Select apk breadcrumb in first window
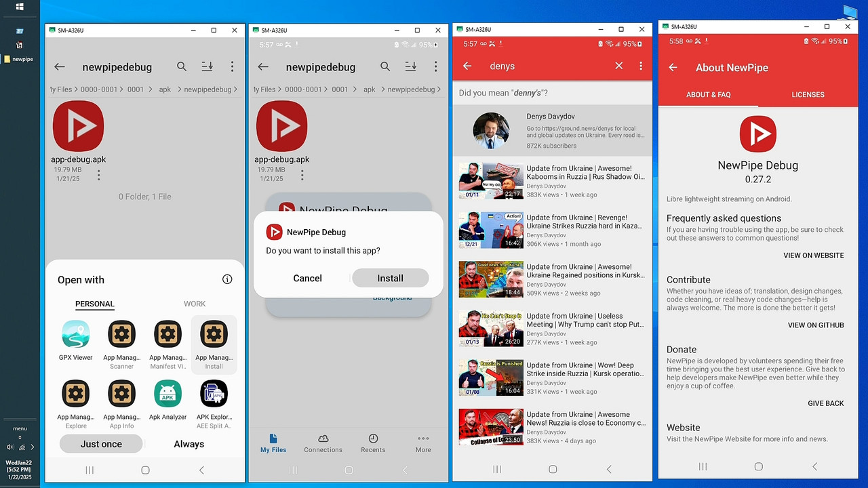Screen dimensions: 868x488 (165, 89)
